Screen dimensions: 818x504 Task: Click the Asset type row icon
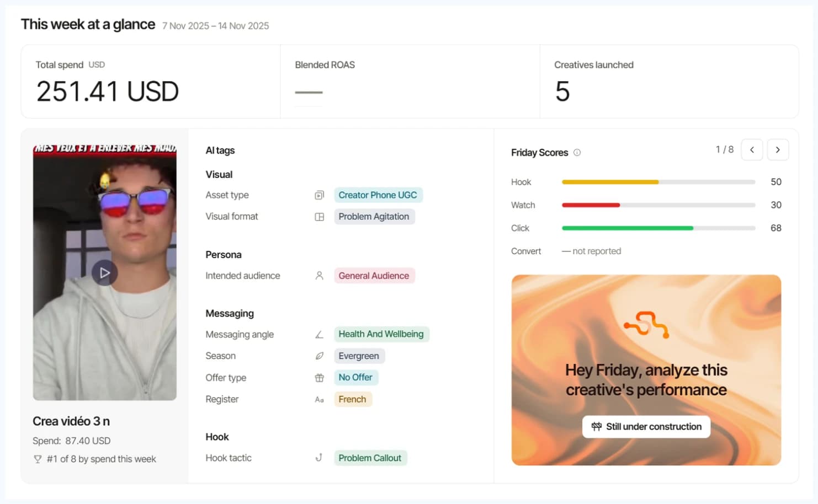point(319,195)
